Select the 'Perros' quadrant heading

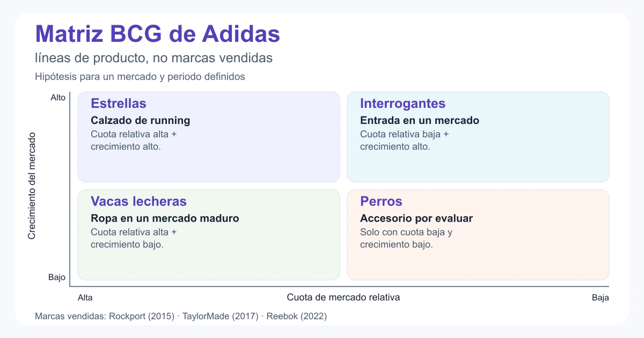pos(381,201)
